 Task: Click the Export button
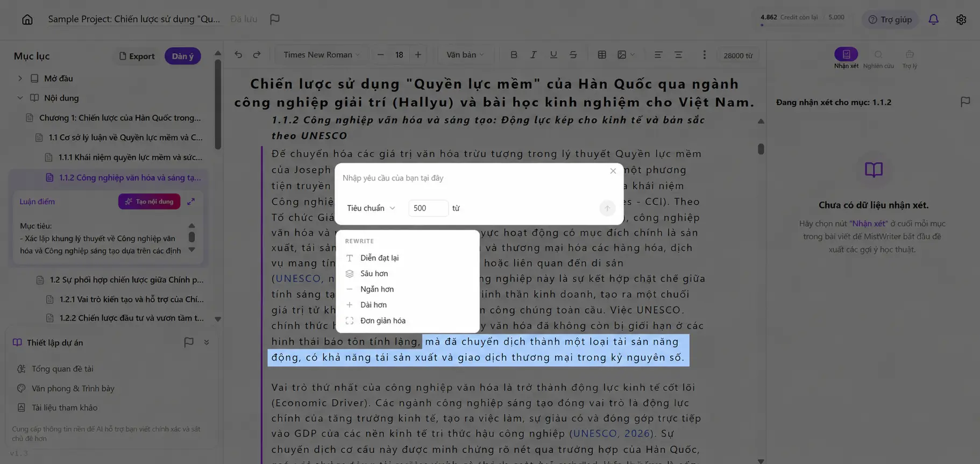pyautogui.click(x=137, y=56)
